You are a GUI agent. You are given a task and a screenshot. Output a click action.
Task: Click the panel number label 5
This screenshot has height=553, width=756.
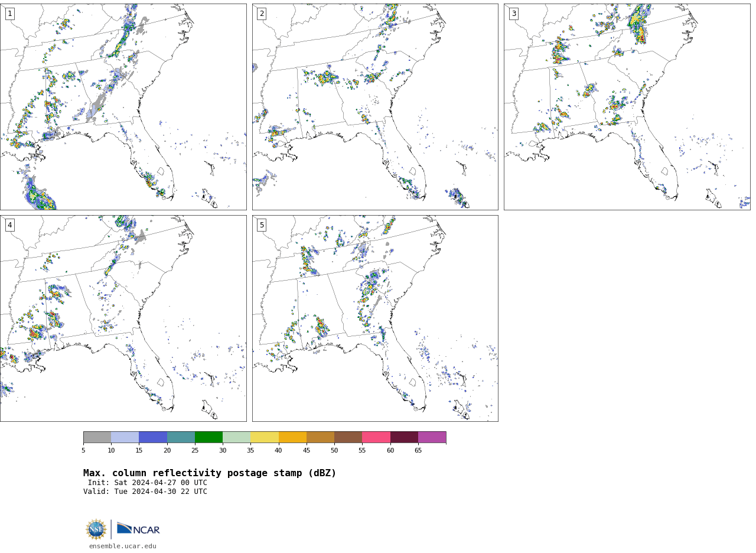click(262, 225)
